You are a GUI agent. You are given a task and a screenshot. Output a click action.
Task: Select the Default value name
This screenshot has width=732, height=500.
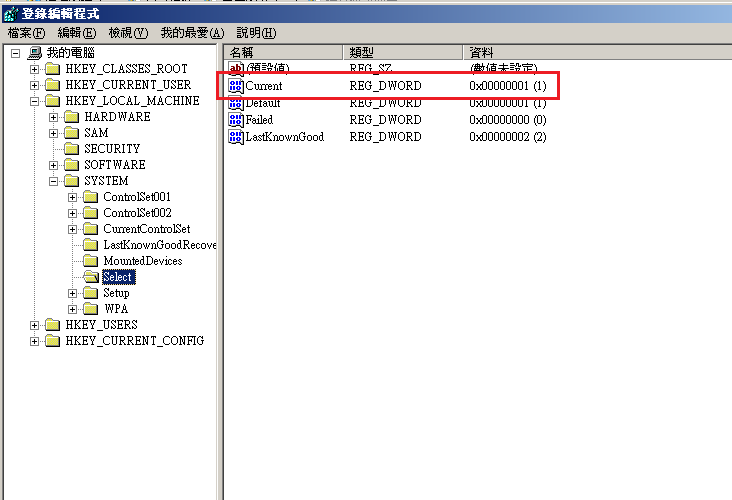(263, 103)
